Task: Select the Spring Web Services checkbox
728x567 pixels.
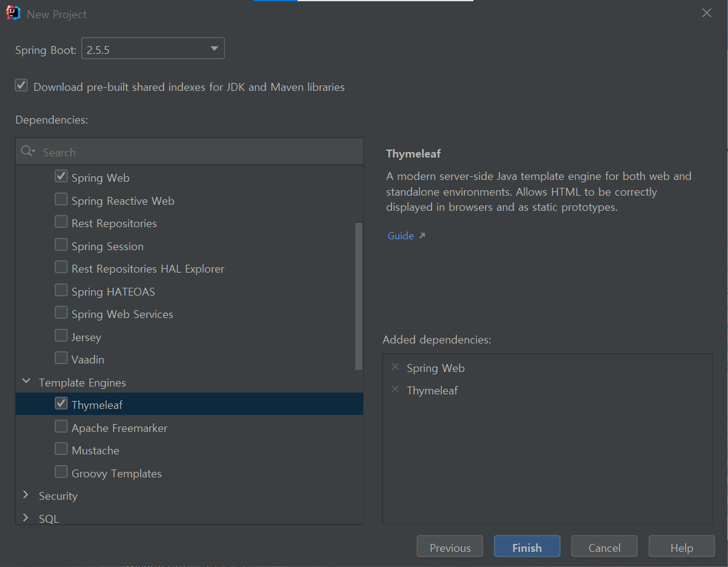Action: pyautogui.click(x=61, y=313)
